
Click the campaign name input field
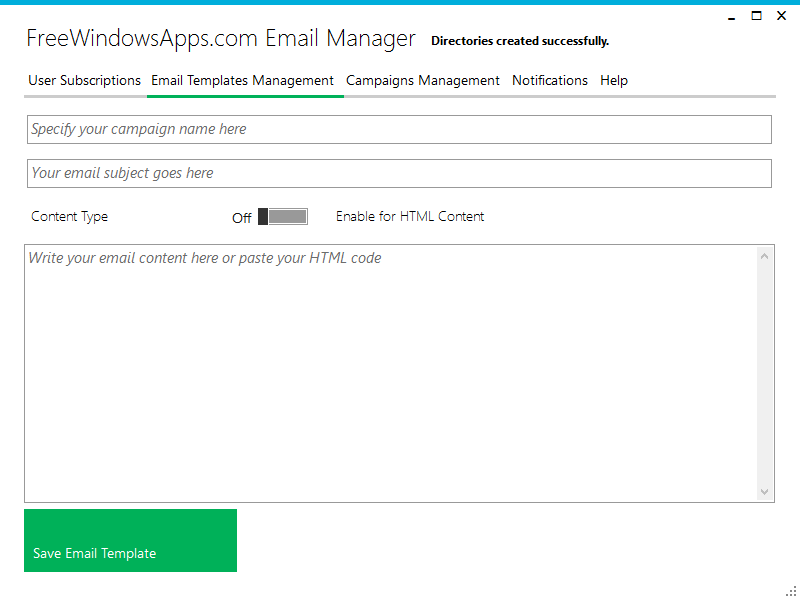399,130
